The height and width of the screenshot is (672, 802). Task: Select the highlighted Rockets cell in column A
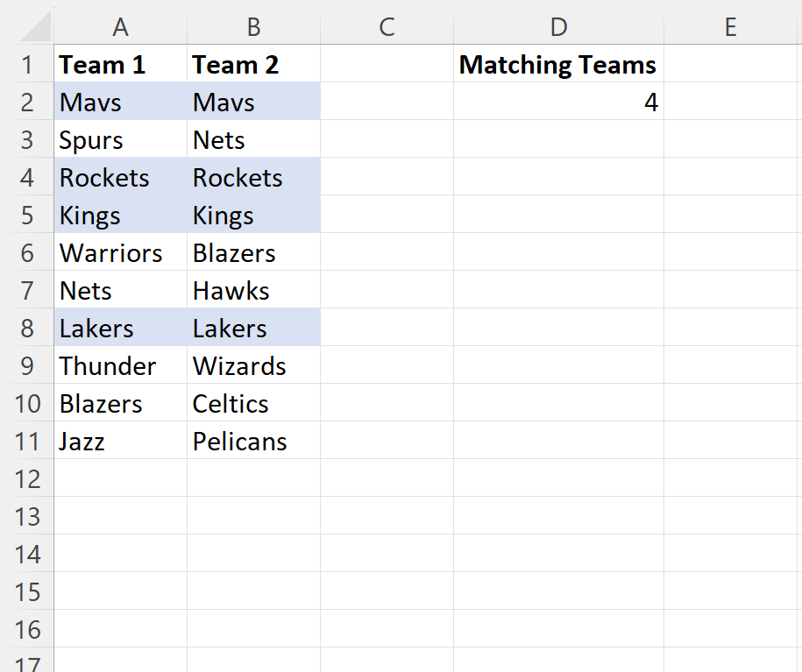coord(121,177)
